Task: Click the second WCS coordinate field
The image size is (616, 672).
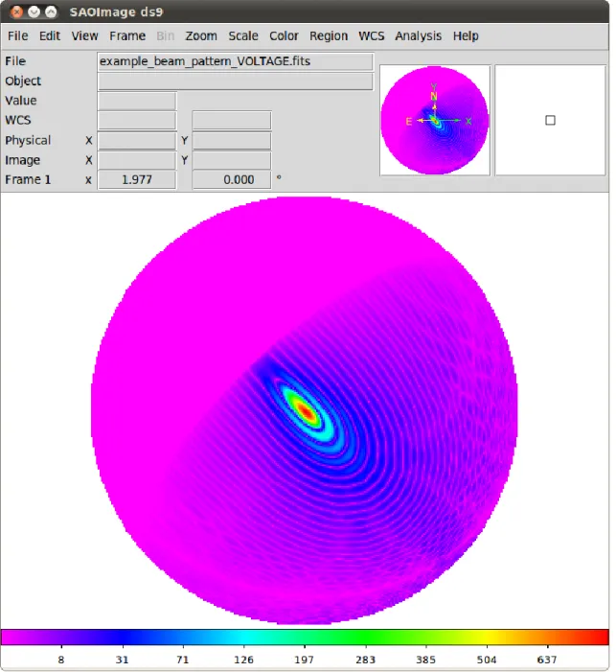Action: 232,121
